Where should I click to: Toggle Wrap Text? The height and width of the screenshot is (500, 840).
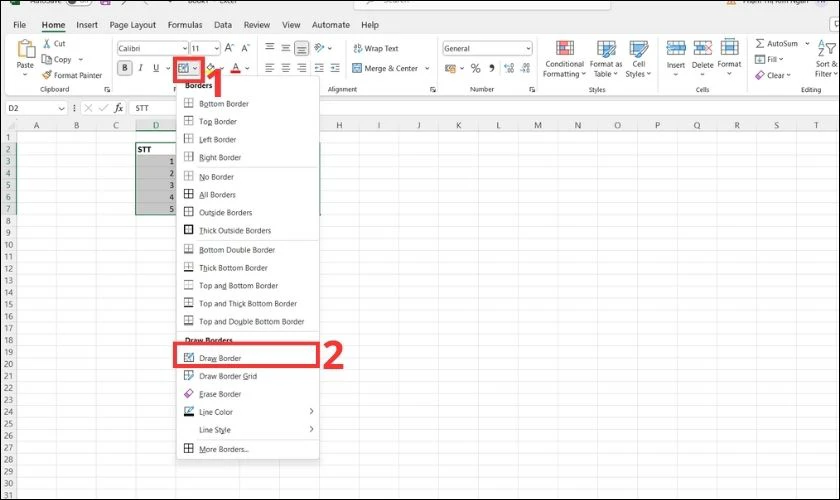tap(376, 48)
